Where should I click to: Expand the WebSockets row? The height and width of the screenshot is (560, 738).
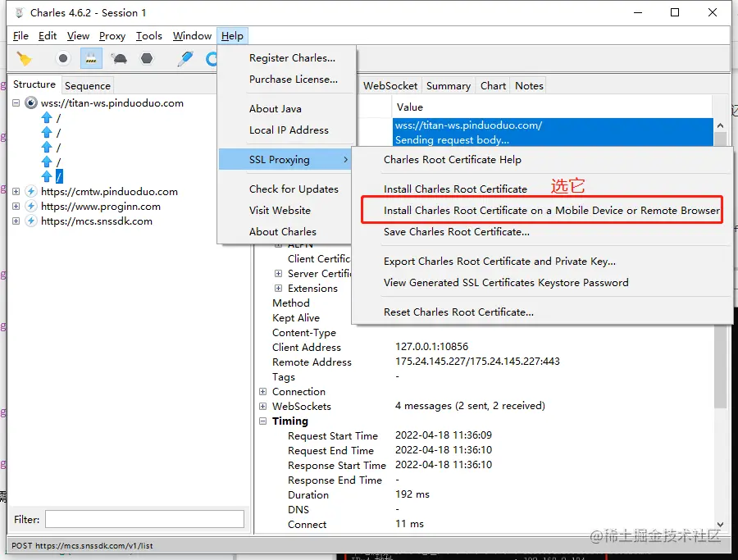(262, 406)
